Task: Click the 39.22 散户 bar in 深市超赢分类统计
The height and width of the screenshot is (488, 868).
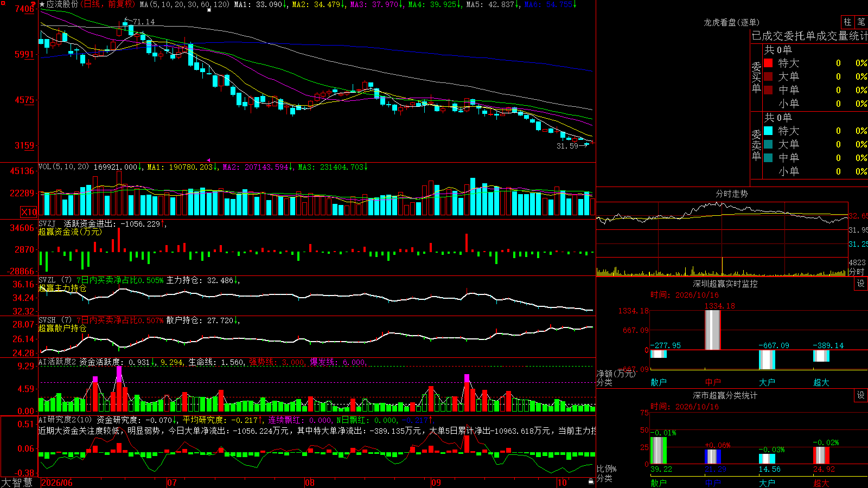Action: click(x=659, y=451)
